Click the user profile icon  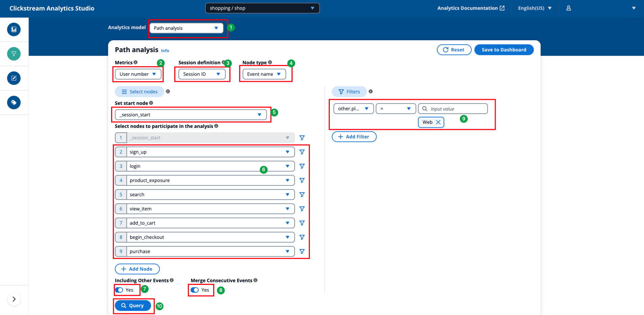[x=569, y=8]
